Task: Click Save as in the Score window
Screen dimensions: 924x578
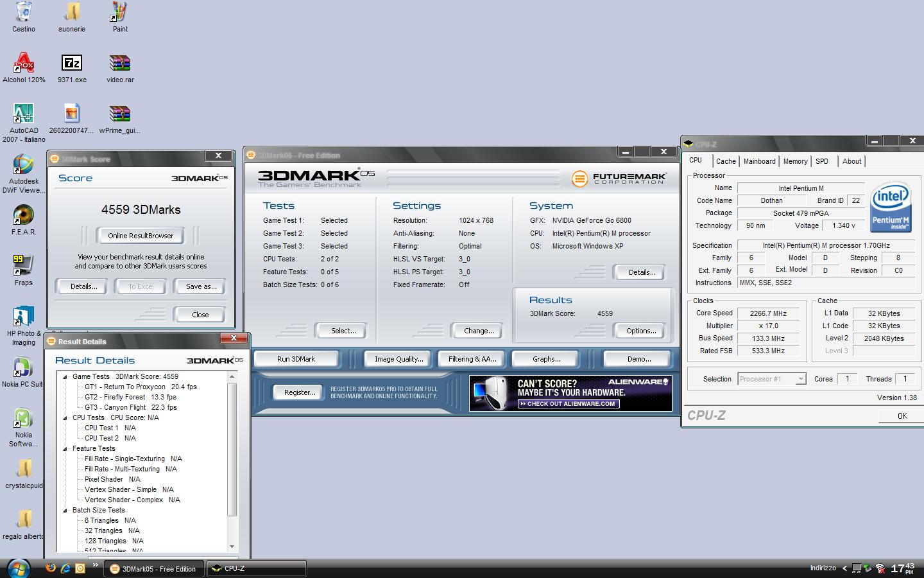Action: [x=201, y=286]
